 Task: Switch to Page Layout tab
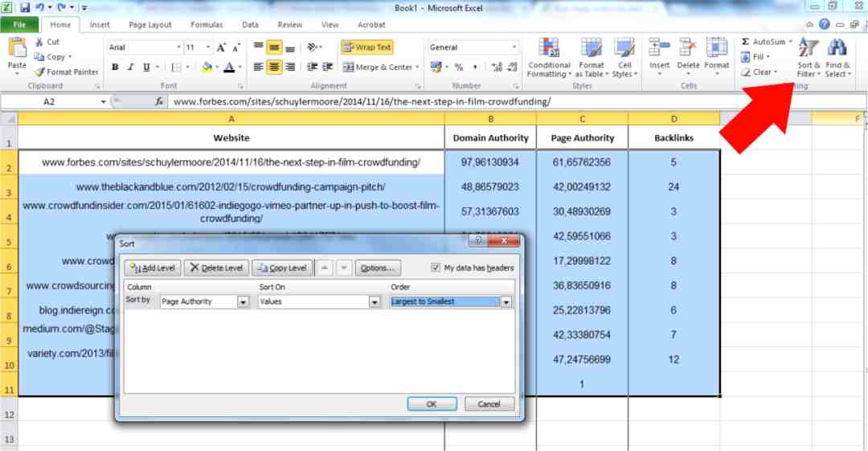[150, 25]
